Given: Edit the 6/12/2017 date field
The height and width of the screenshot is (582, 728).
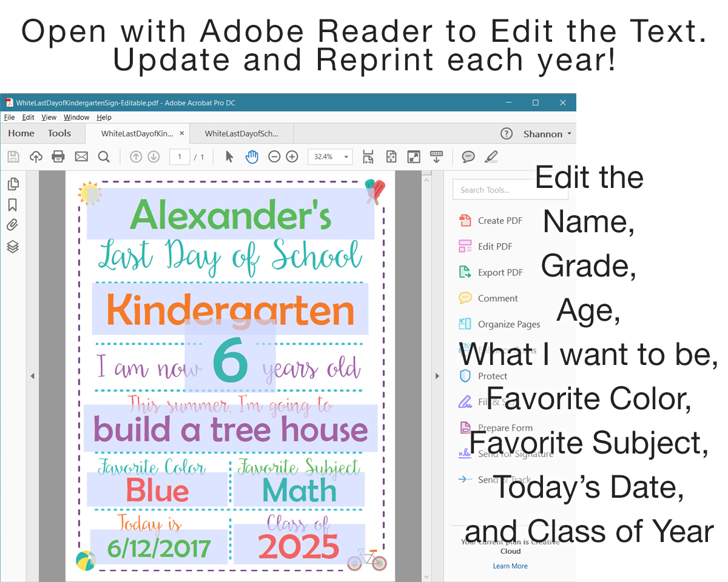Looking at the screenshot, I should (159, 547).
